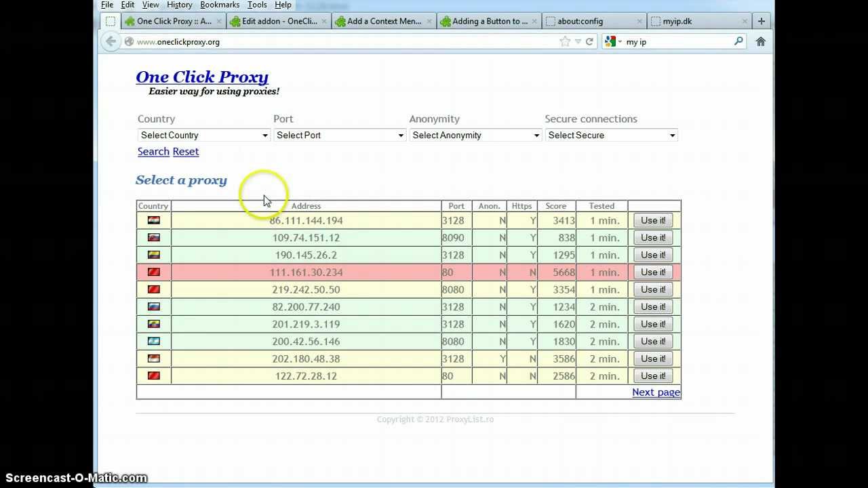Viewport: 868px width, 488px height.
Task: Click the site icon in address bar
Action: 129,41
